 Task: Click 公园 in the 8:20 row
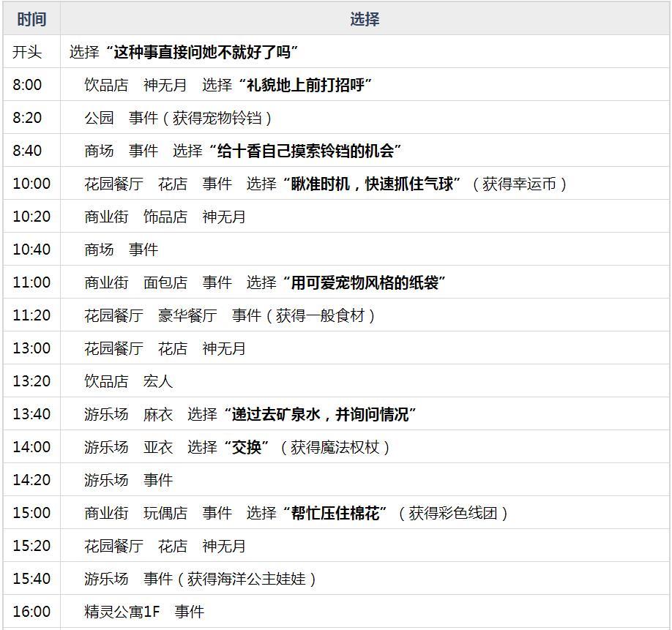(x=99, y=118)
